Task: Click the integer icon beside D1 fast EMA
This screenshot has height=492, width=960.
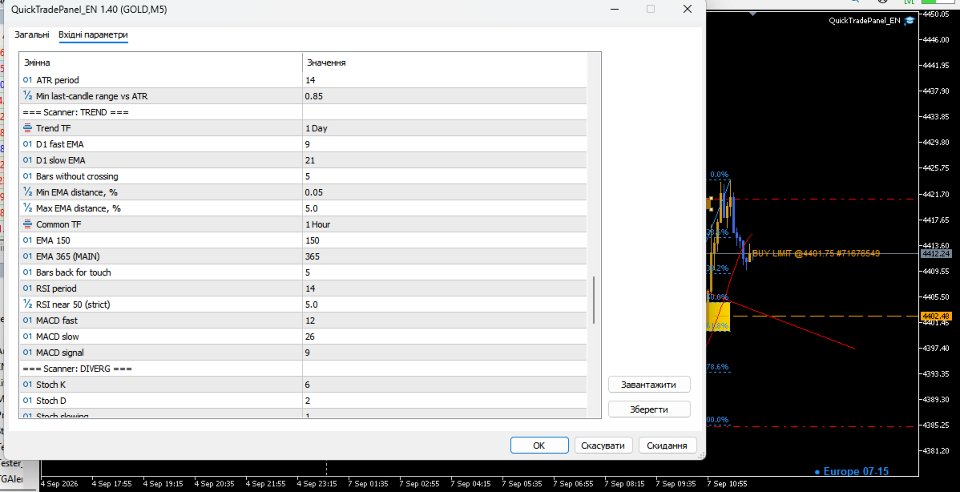Action: pyautogui.click(x=28, y=144)
